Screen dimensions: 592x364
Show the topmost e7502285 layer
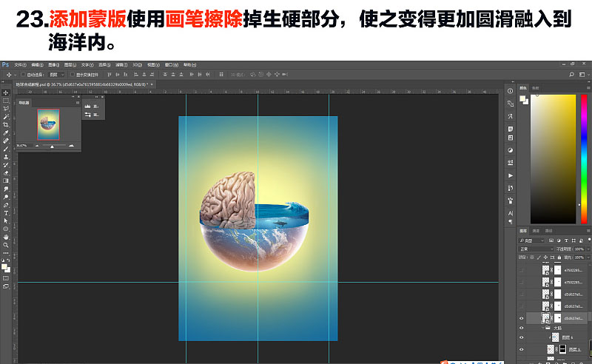[x=522, y=270]
